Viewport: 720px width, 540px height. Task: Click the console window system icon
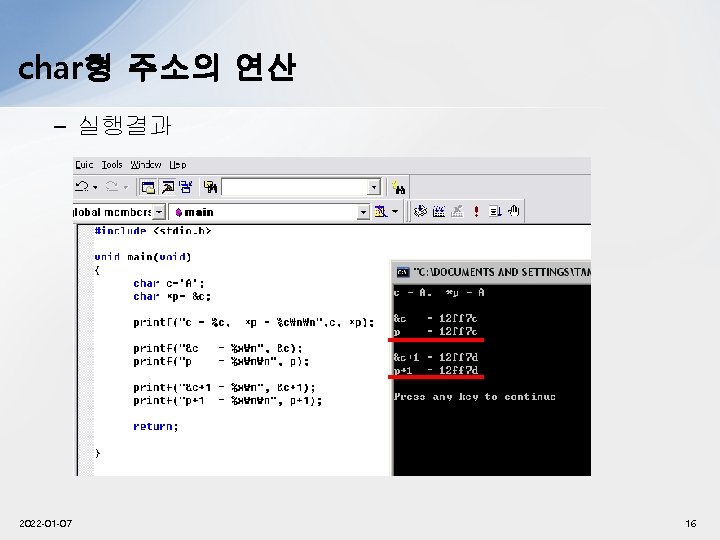tap(403, 272)
